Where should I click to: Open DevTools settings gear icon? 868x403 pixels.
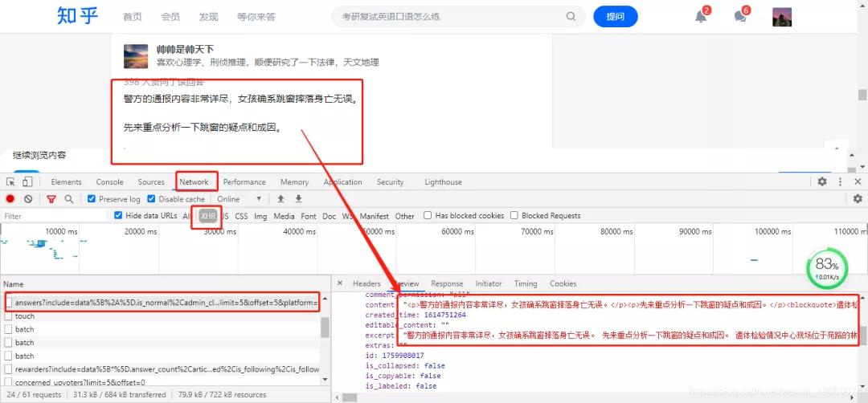[x=822, y=182]
